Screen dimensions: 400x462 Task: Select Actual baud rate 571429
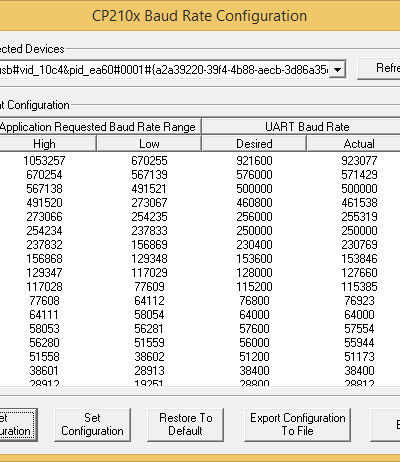pyautogui.click(x=359, y=175)
